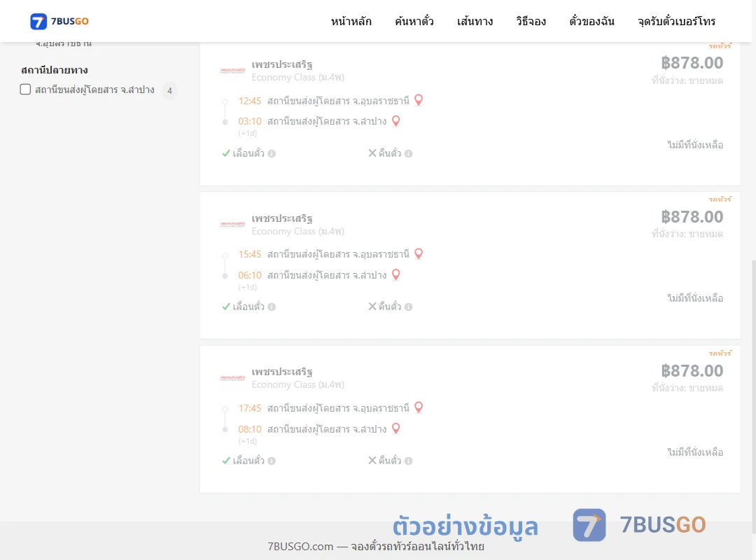Open the หน้าหลัก menu item

tap(351, 21)
